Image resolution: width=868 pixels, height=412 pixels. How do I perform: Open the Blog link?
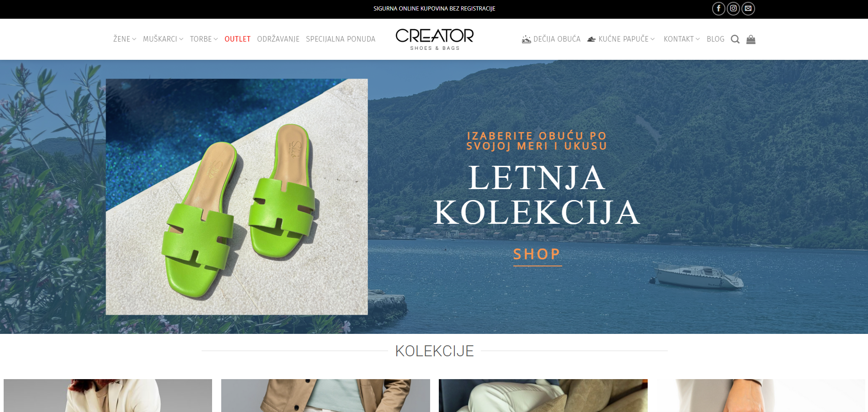(x=715, y=39)
